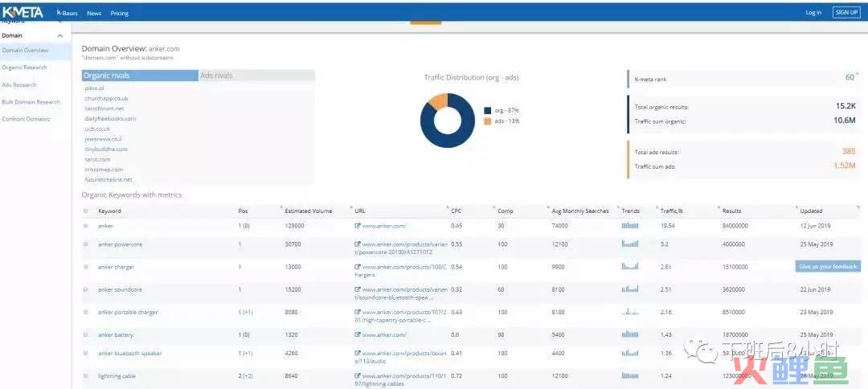
Task: View trends sparkline for anker portable charger
Action: tap(630, 312)
